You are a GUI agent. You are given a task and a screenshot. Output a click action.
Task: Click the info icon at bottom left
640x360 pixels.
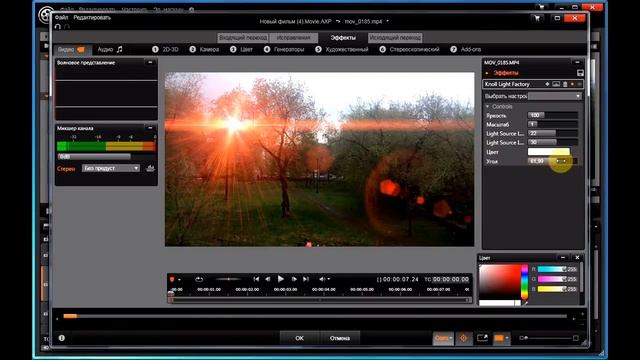(x=62, y=338)
